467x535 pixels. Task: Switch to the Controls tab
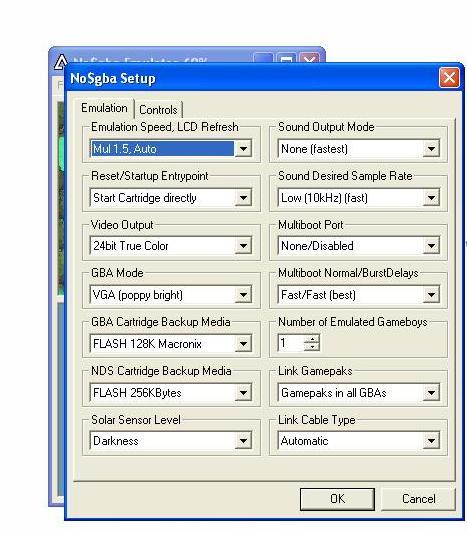tap(158, 110)
